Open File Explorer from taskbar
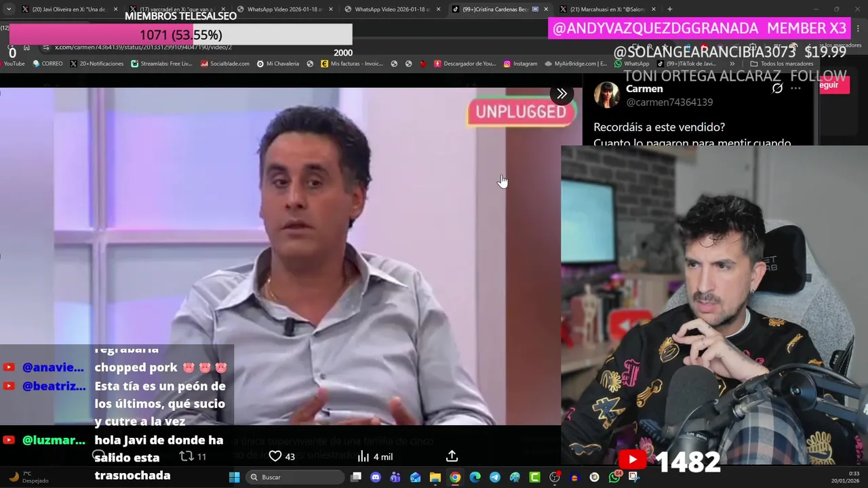868x488 pixels. point(435,477)
